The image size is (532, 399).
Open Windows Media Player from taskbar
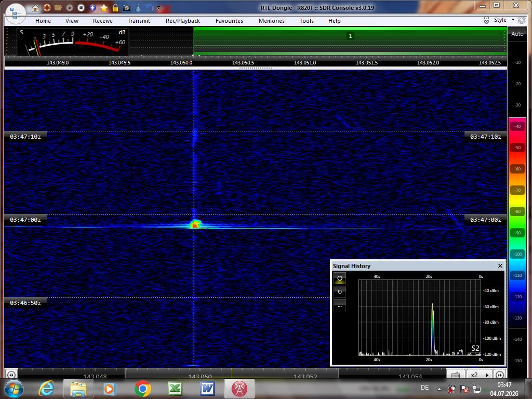coord(109,389)
